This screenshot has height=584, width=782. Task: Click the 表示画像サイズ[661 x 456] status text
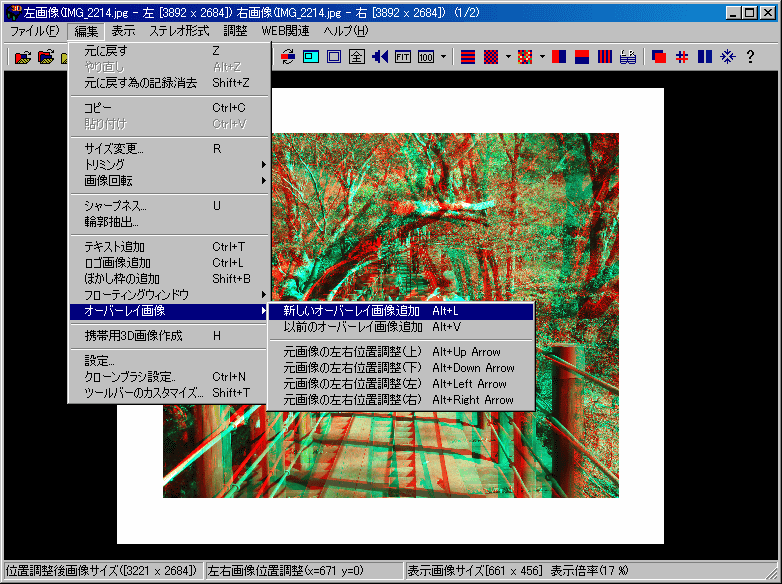[x=474, y=571]
